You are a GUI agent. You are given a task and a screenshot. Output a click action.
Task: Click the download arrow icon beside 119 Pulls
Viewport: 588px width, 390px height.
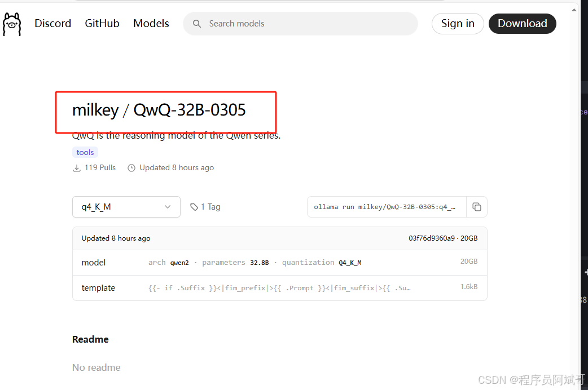77,168
